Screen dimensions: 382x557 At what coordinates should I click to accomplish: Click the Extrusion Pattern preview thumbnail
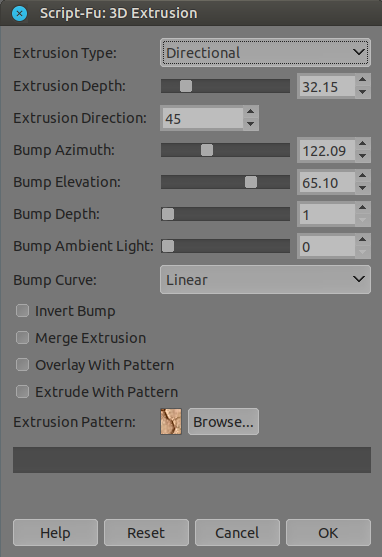tap(171, 422)
